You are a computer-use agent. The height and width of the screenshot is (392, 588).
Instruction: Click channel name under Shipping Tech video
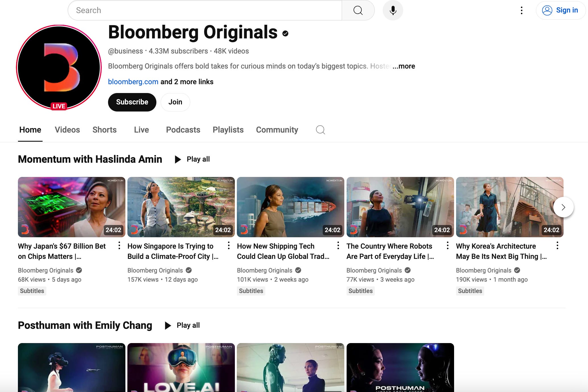264,271
